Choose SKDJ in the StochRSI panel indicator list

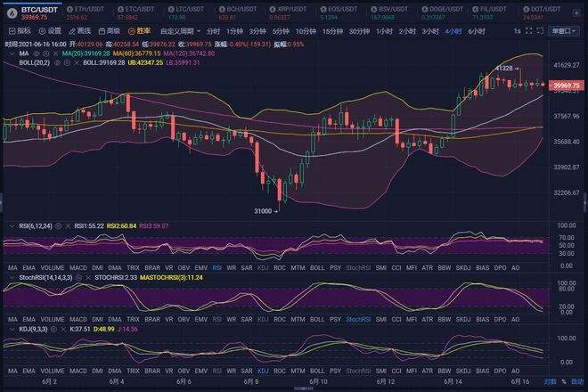pos(463,320)
